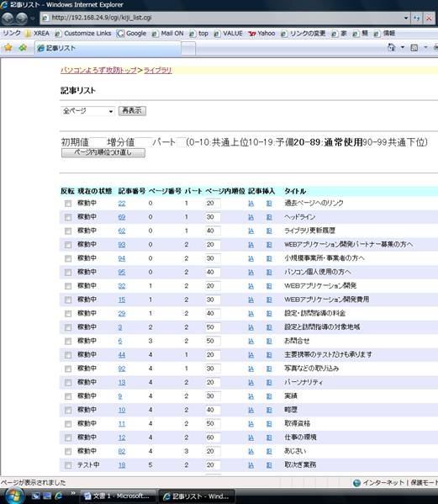Viewport: 438px width, 504px height.
Task: Open XREA folder in links bar
Action: point(37,34)
